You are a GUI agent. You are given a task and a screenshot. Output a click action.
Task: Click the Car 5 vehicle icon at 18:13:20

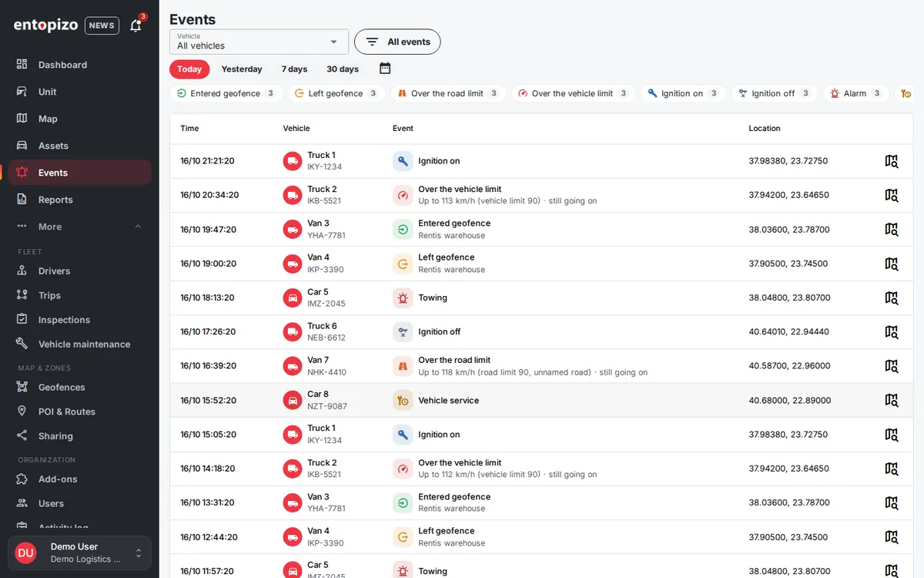click(x=293, y=297)
